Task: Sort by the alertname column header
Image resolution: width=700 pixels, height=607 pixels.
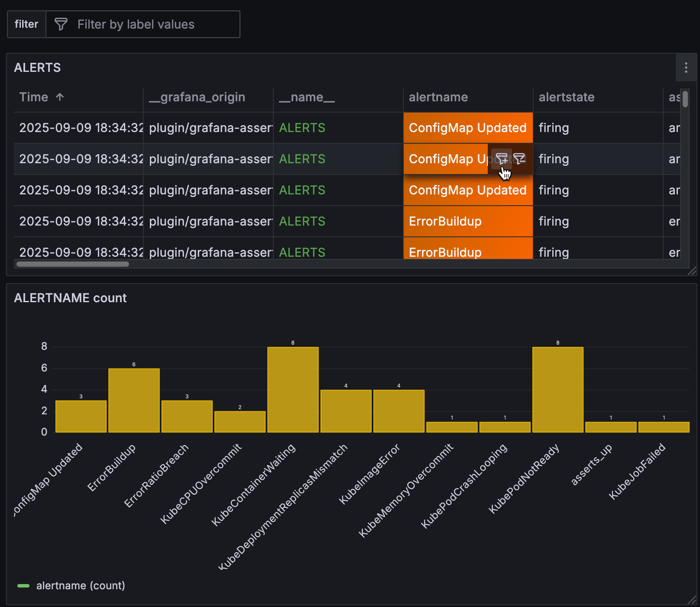Action: tap(438, 97)
